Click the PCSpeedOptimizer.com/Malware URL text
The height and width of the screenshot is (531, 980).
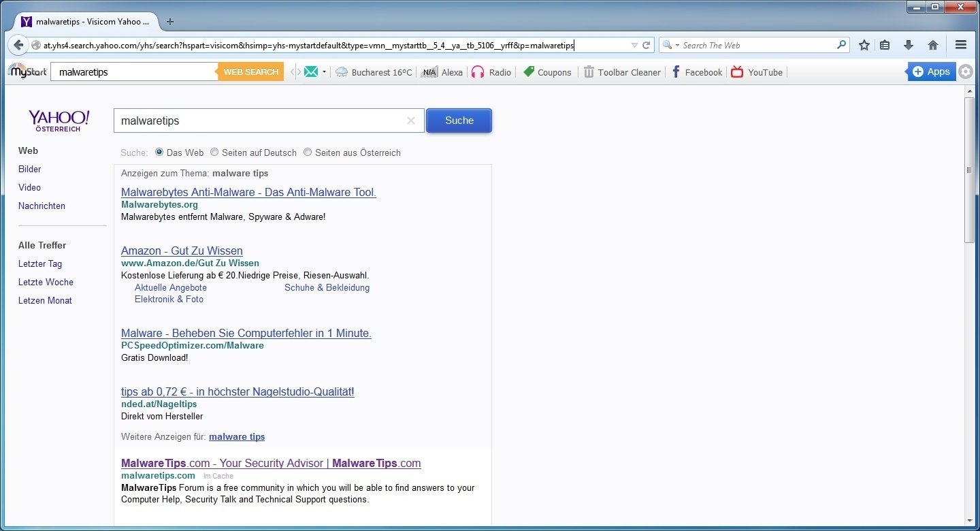(193, 345)
